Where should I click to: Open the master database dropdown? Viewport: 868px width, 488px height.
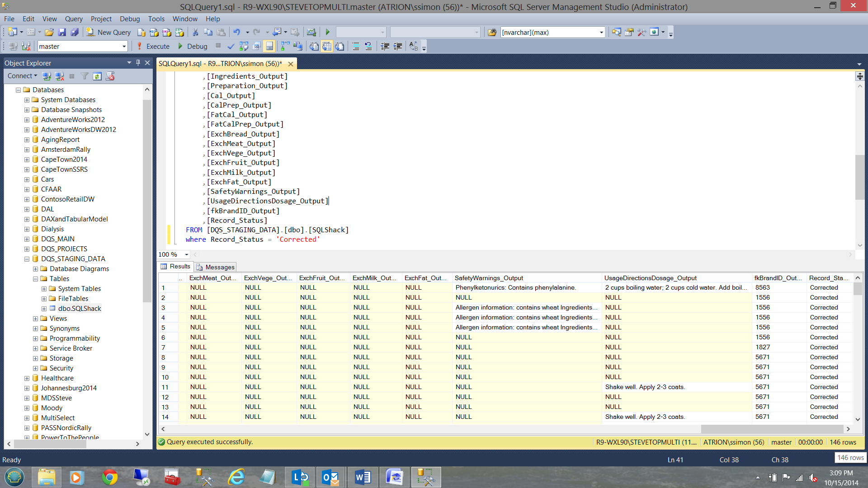click(x=124, y=46)
